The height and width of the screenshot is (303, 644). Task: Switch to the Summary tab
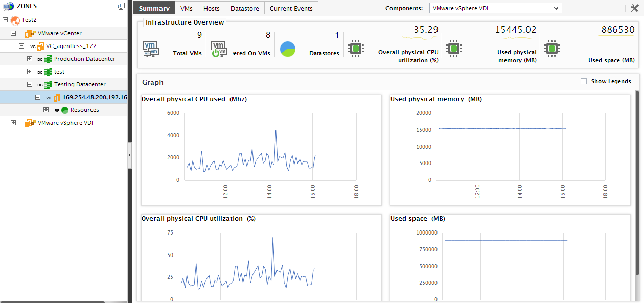[x=154, y=8]
